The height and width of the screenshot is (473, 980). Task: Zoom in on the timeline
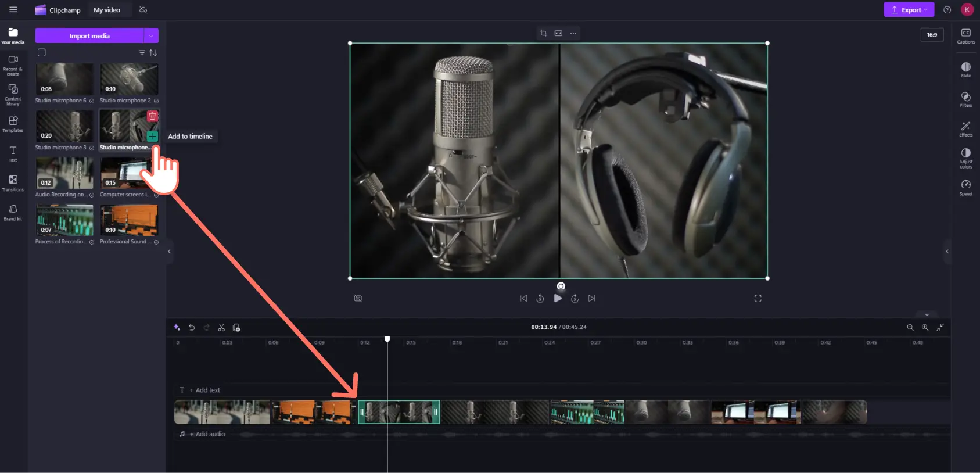[x=925, y=328]
